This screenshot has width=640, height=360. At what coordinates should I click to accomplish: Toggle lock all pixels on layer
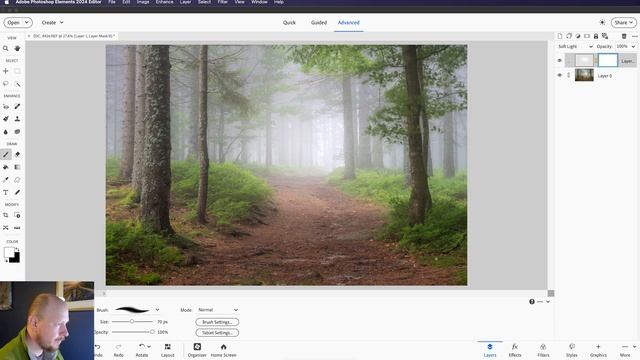[x=596, y=36]
